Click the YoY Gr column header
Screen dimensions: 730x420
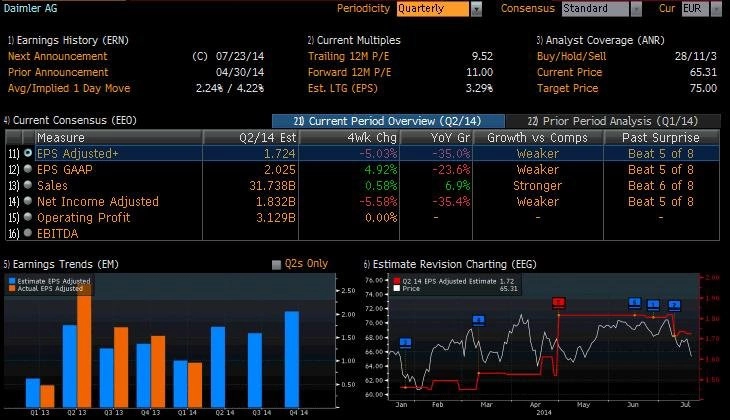point(436,137)
